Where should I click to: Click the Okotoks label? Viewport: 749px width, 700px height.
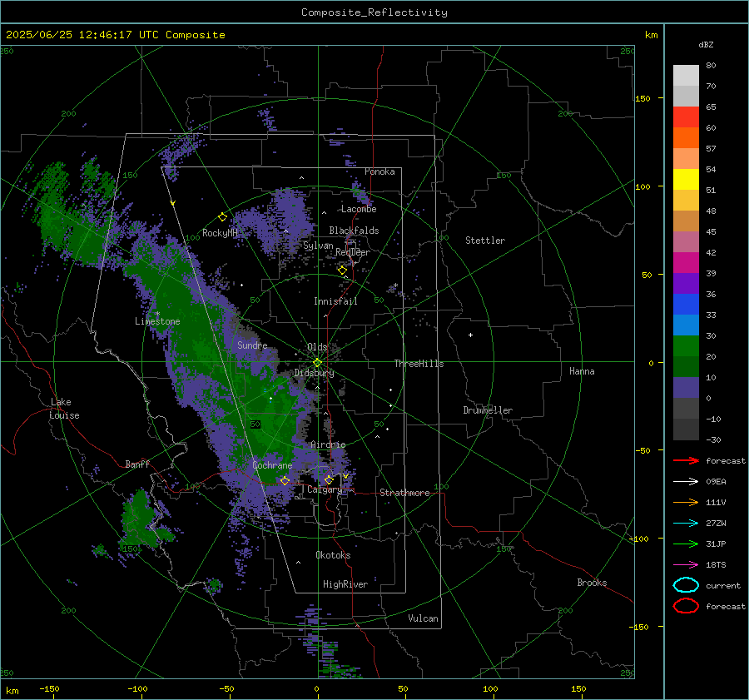[x=333, y=555]
